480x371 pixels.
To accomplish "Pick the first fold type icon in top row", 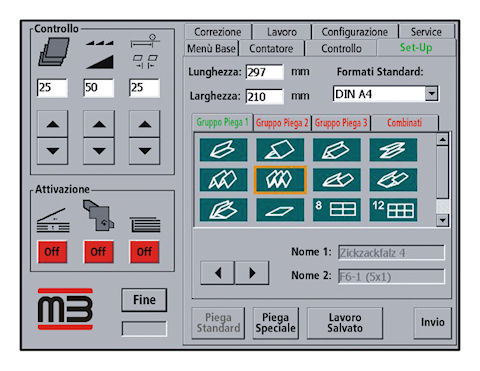I will (223, 150).
